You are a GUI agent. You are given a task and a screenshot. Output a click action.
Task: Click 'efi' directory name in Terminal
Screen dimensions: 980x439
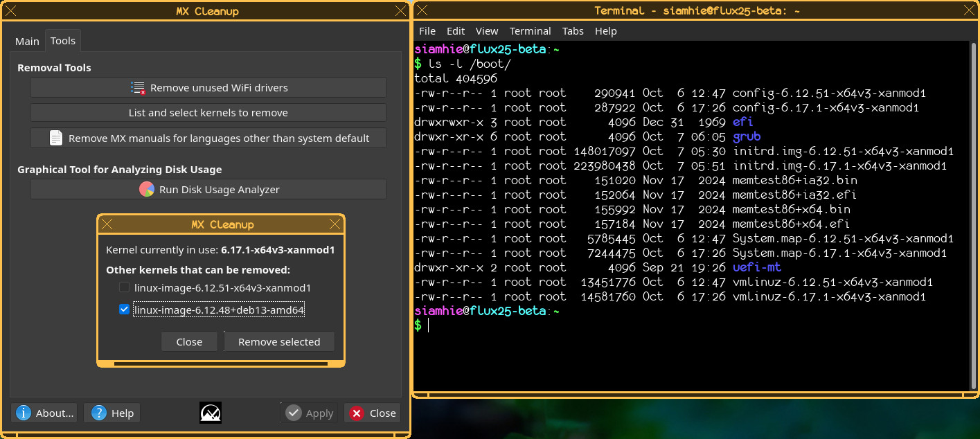(x=743, y=122)
